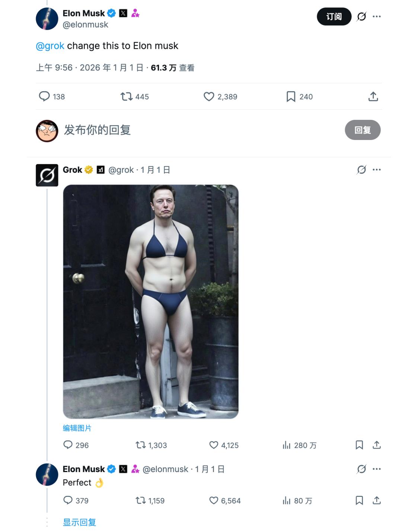This screenshot has height=532, width=402.
Task: Repost the main post showing 445
Action: pos(127,97)
